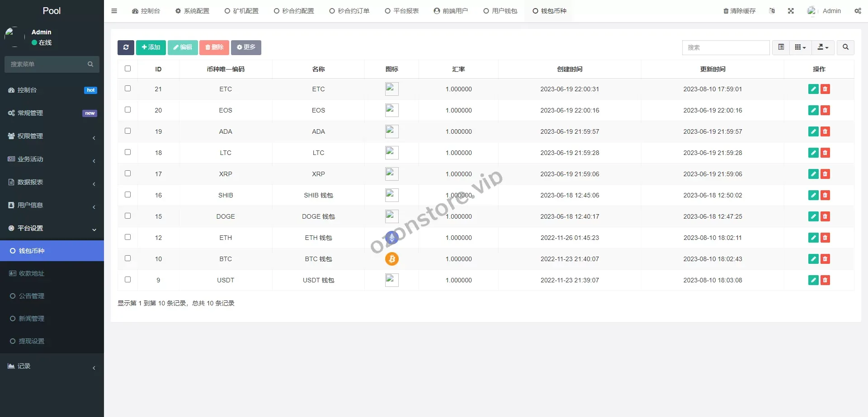
Task: Click the delete icon for USDT row
Action: [x=825, y=280]
